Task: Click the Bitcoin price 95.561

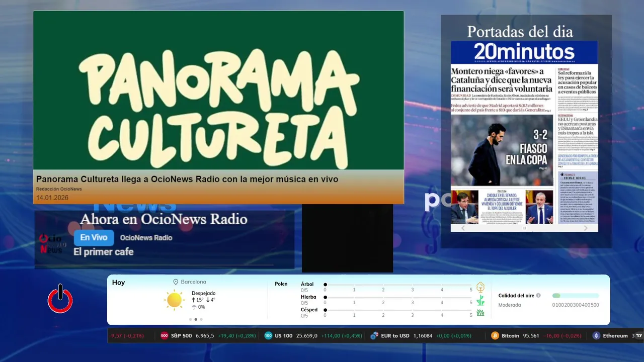Action: (531, 336)
